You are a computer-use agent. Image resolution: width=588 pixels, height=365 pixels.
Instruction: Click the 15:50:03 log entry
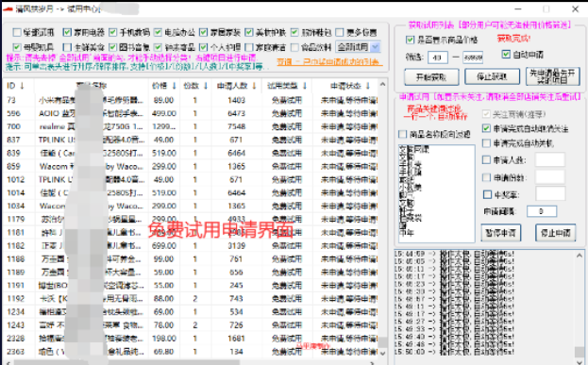[454, 352]
